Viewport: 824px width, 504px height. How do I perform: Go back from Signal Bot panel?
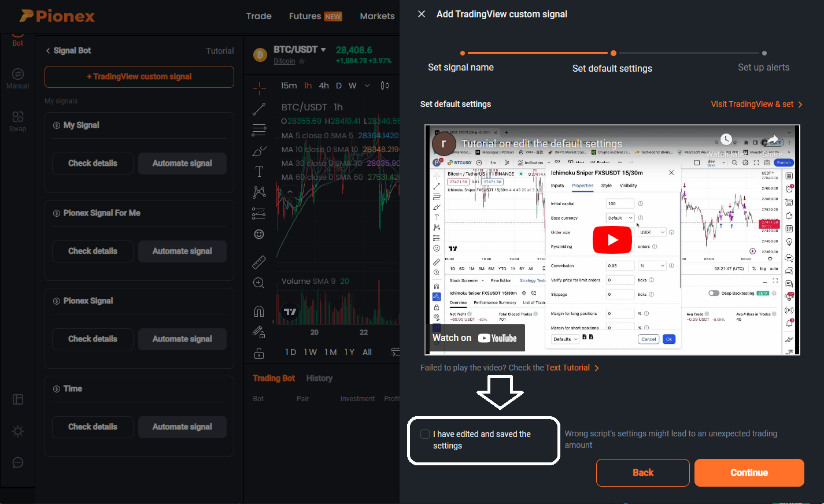pyautogui.click(x=48, y=51)
